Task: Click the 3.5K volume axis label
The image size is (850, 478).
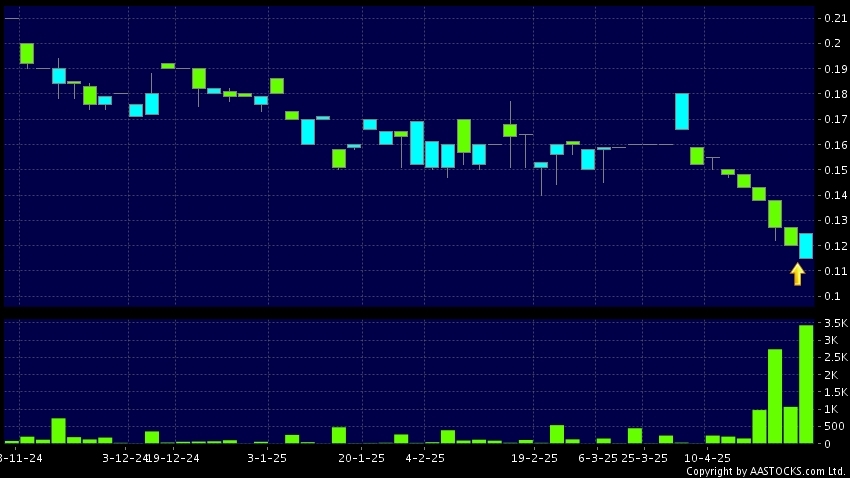Action: [835, 323]
